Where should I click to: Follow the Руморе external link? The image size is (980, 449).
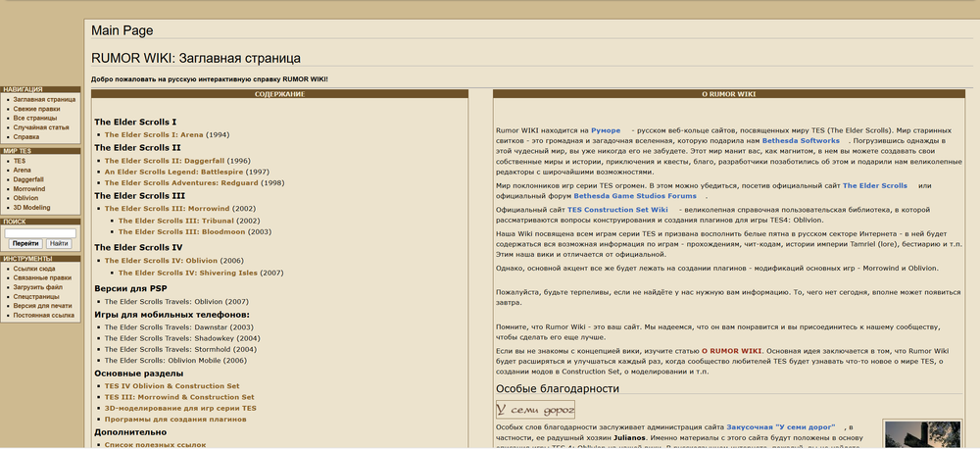[x=606, y=130]
